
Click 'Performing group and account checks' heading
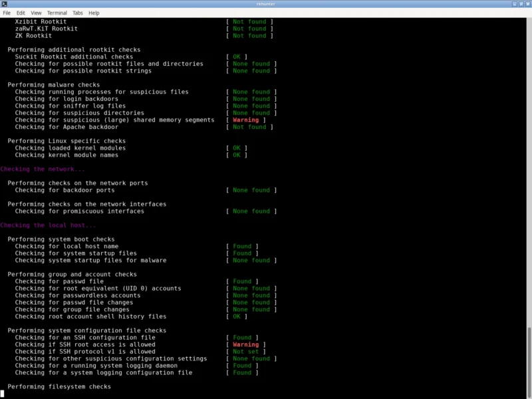tap(72, 275)
